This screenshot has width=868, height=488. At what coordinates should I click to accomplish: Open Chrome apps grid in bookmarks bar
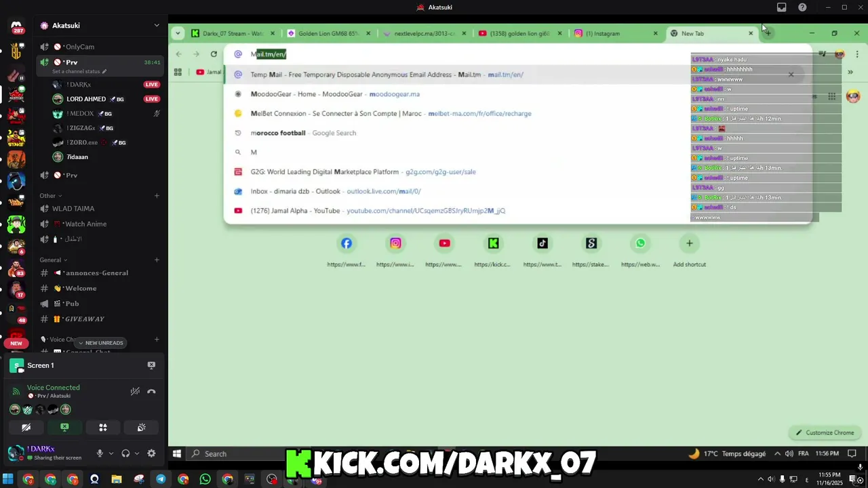pyautogui.click(x=178, y=72)
